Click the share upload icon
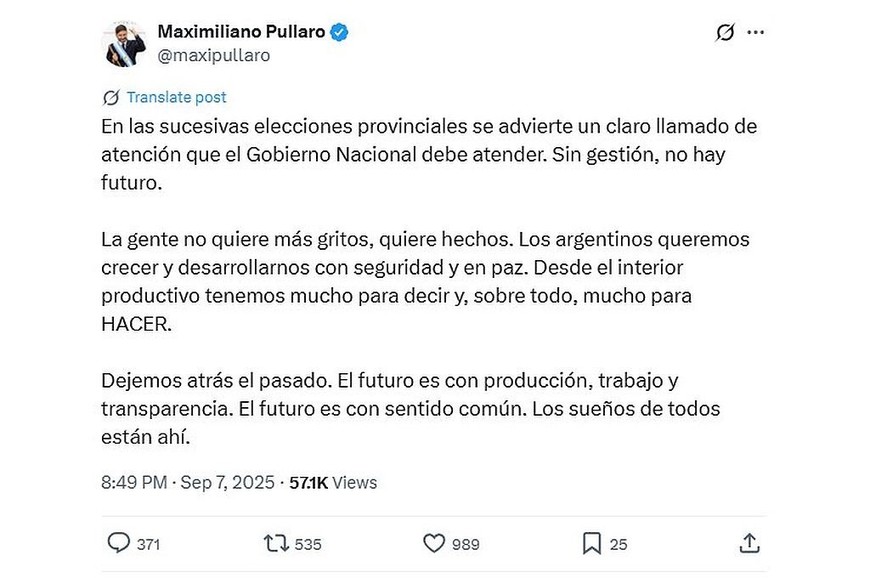 point(750,542)
